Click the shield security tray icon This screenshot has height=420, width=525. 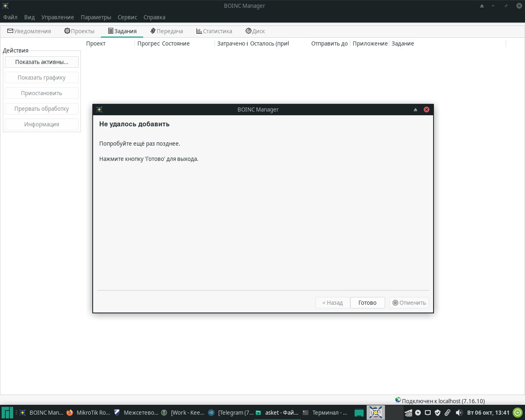point(438,413)
